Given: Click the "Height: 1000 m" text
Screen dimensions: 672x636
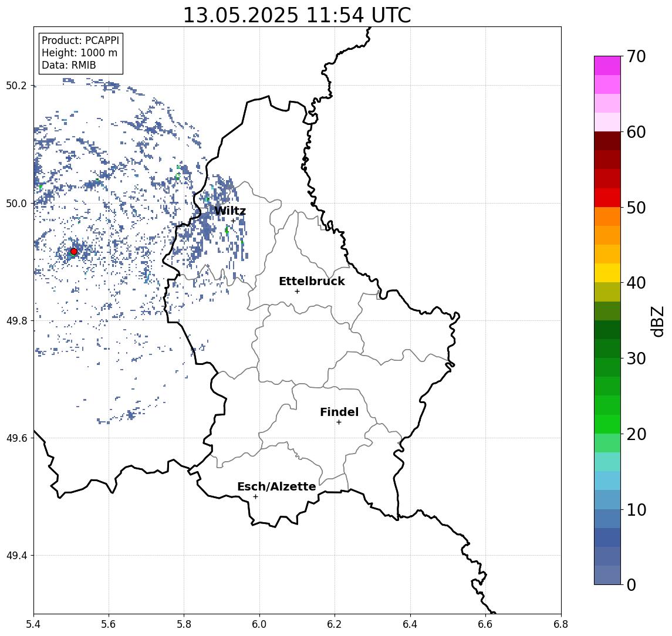Looking at the screenshot, I should [79, 53].
